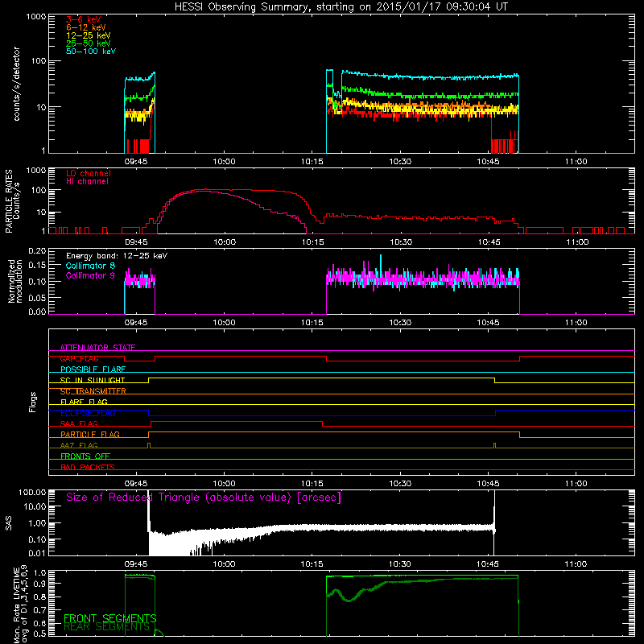Click the SC_TRANSMITTER flag label
This screenshot has width=644, height=644.
[93, 391]
